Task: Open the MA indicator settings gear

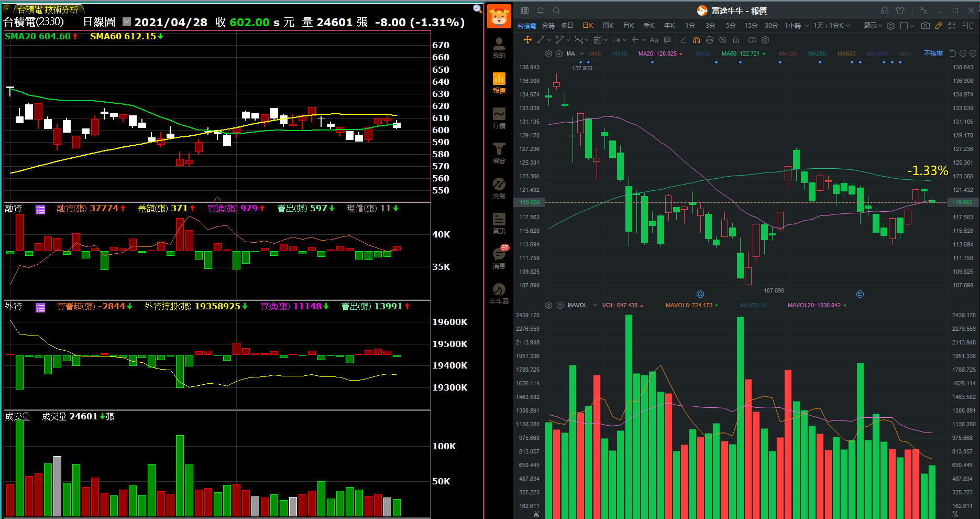Action: (548, 53)
